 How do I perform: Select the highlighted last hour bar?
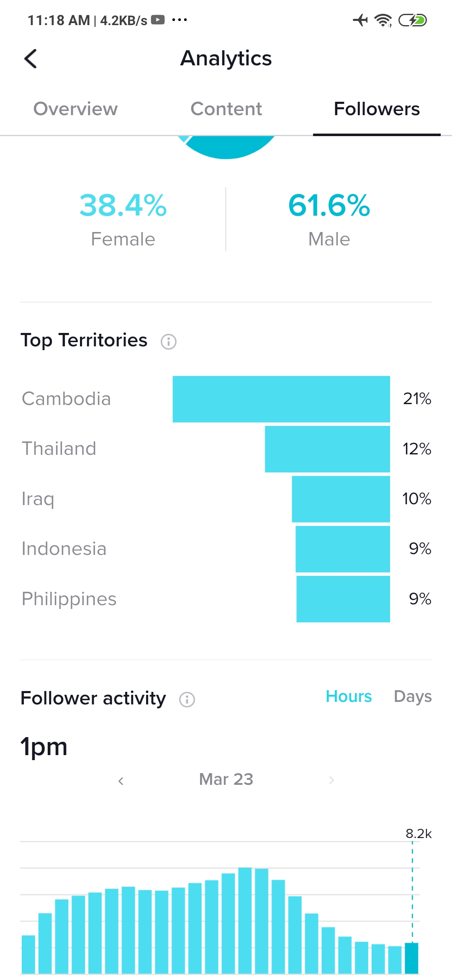pos(411,958)
